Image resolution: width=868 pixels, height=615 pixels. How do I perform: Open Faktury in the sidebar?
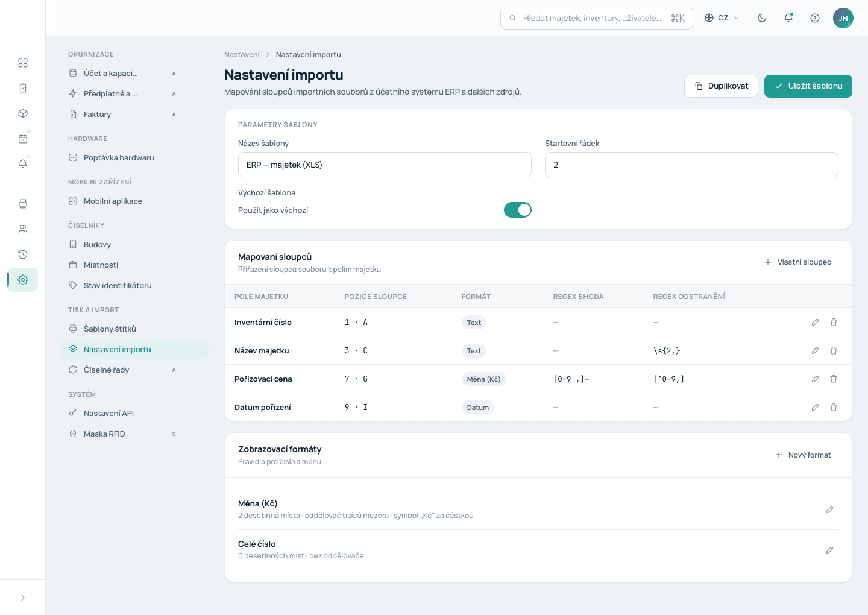pyautogui.click(x=135, y=114)
